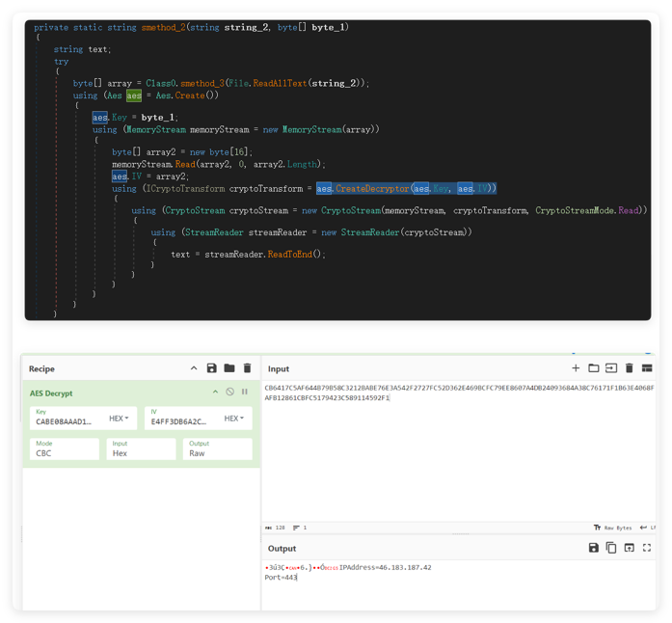672x623 pixels.
Task: Set a breakpoint on AES Decrypt
Action: 245,392
